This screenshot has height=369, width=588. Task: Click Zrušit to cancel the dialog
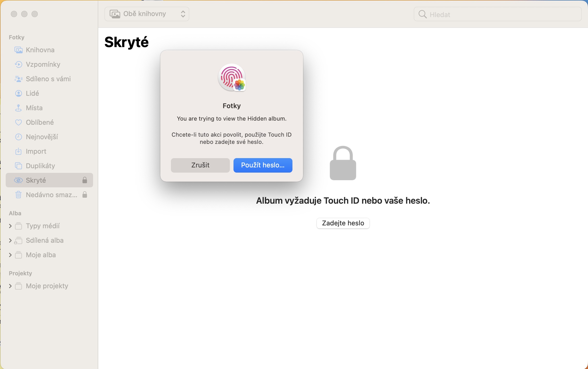point(200,165)
